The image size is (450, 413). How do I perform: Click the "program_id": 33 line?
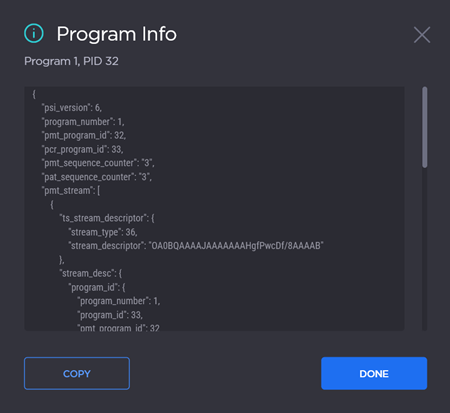click(x=110, y=315)
